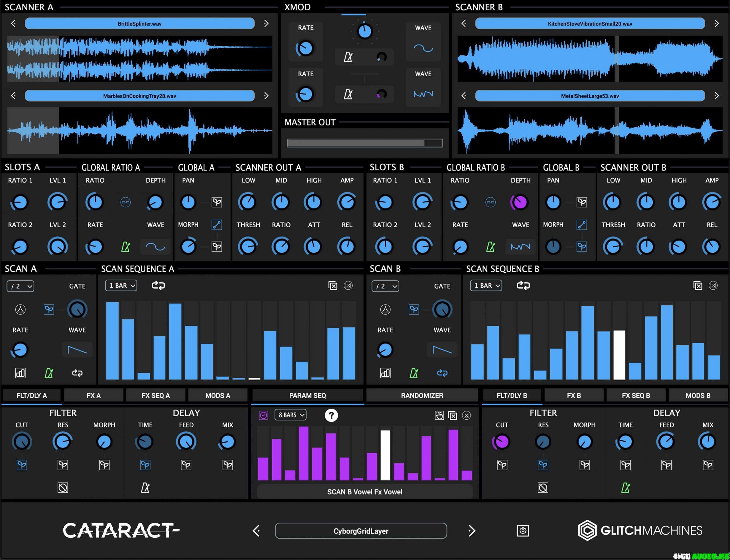The image size is (730, 560).
Task: Clear Scan Sequence B with the X icon
Action: (698, 286)
